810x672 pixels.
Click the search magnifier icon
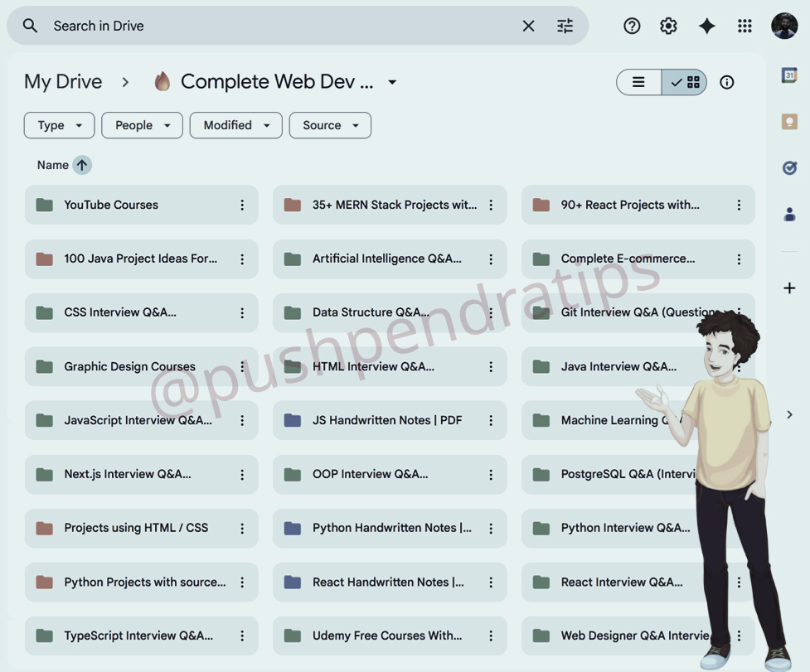point(30,26)
